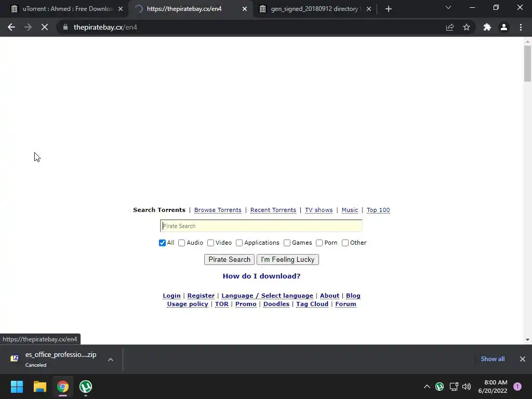Viewport: 532px width, 399px height.
Task: Open the Tag Cloud link
Action: click(x=312, y=304)
